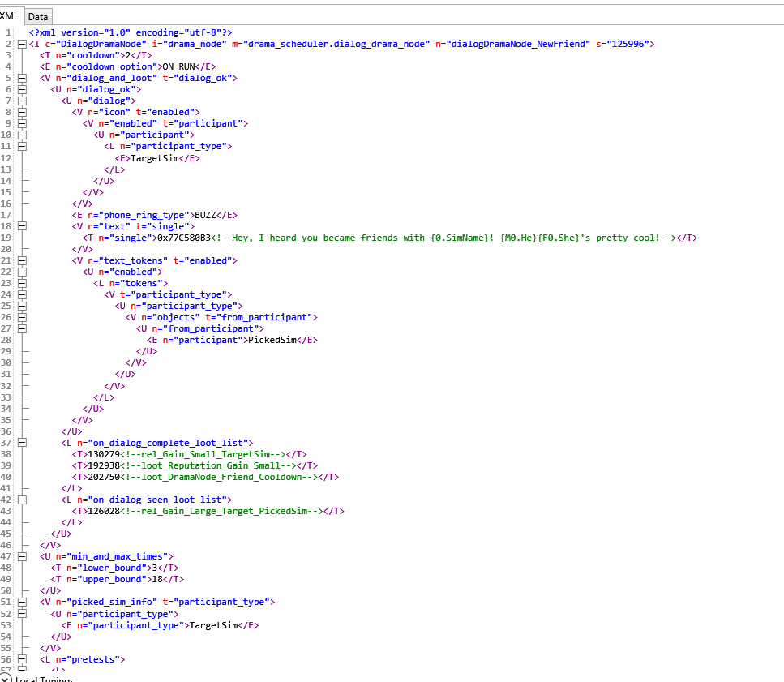
Task: Click the xml version declaration on line 1
Action: pyautogui.click(x=131, y=32)
